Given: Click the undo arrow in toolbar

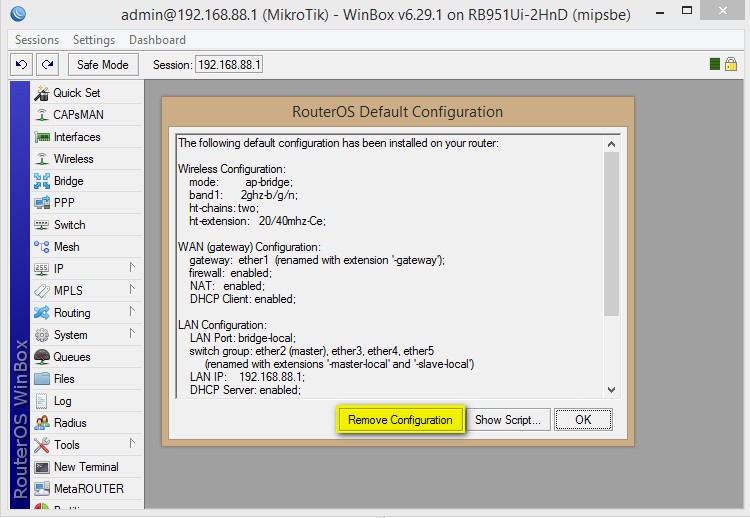Looking at the screenshot, I should 22,64.
